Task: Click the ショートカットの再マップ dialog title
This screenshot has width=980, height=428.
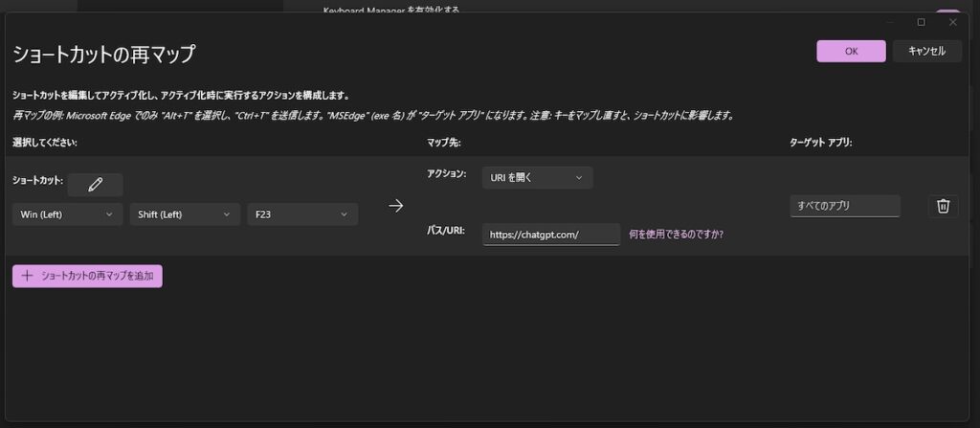Action: pos(104,55)
